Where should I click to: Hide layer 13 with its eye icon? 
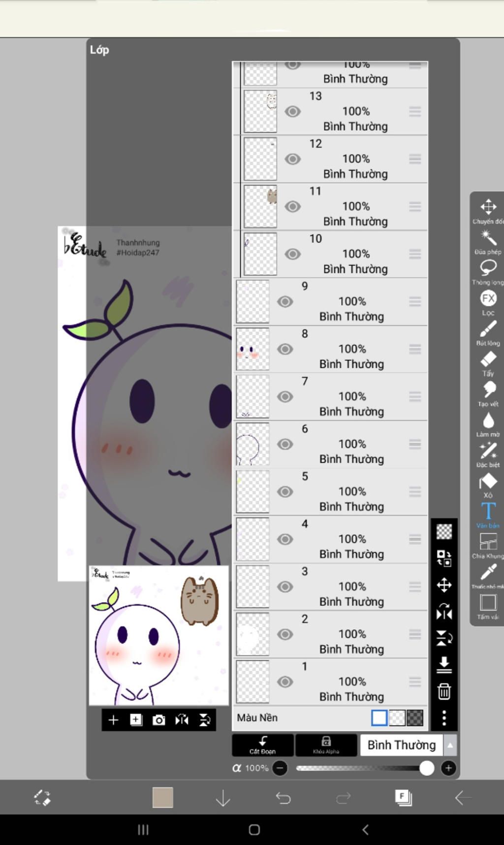(293, 112)
